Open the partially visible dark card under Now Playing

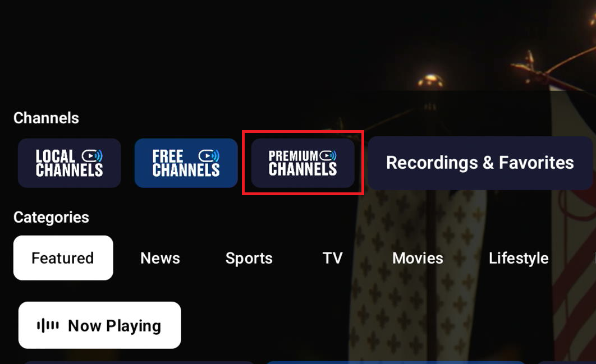[x=139, y=362]
